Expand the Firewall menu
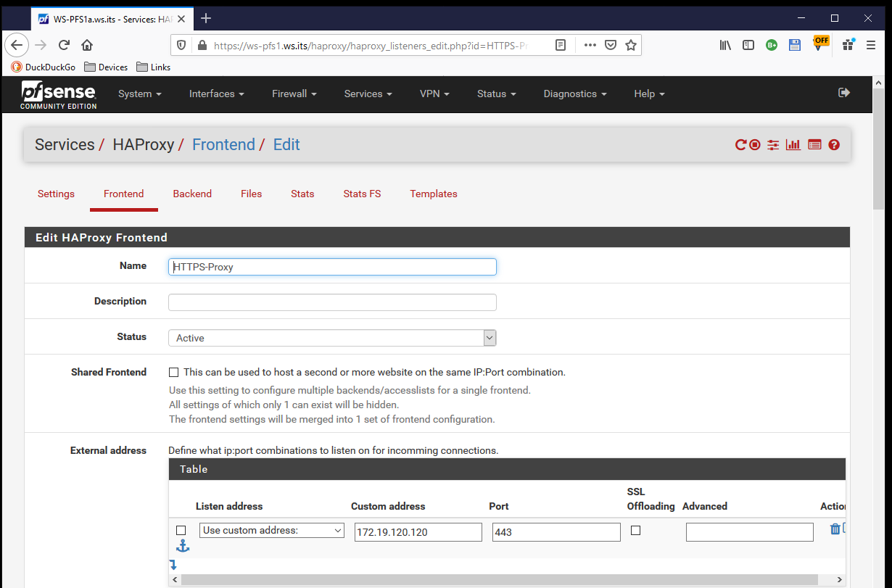This screenshot has height=588, width=892. click(294, 94)
